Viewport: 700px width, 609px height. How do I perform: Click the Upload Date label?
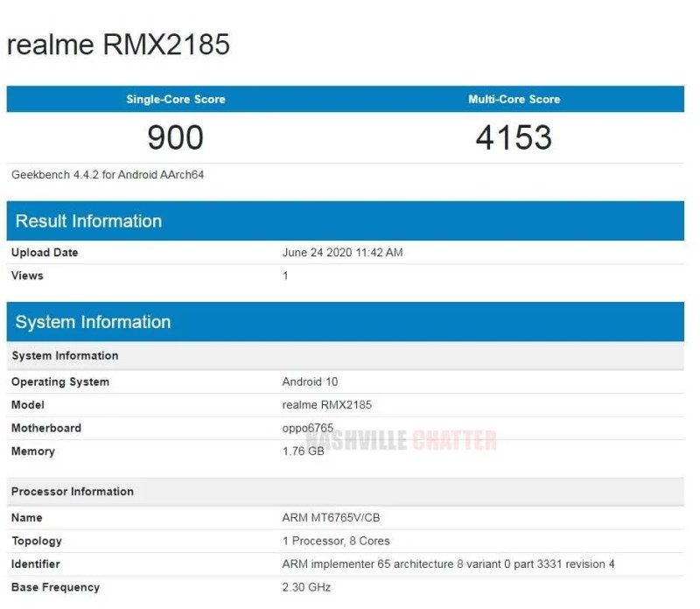tap(45, 253)
